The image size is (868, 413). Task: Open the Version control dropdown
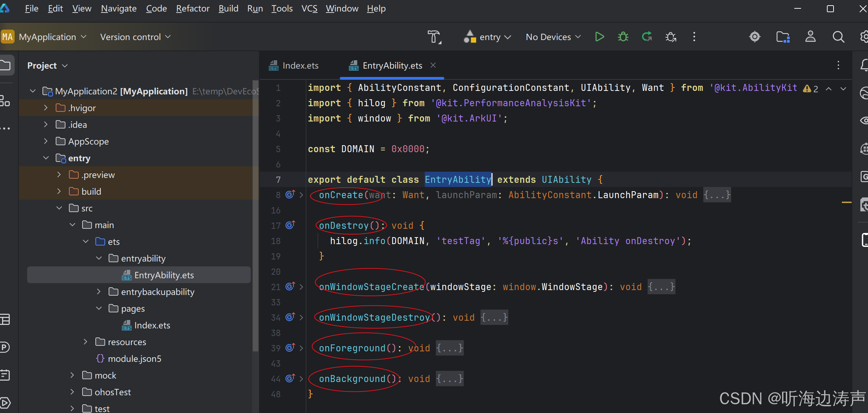135,37
